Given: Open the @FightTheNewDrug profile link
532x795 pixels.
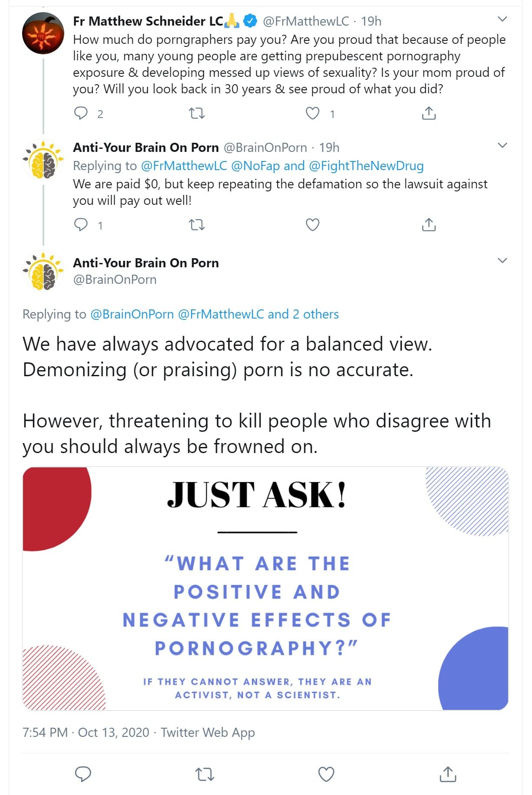Looking at the screenshot, I should pyautogui.click(x=366, y=166).
